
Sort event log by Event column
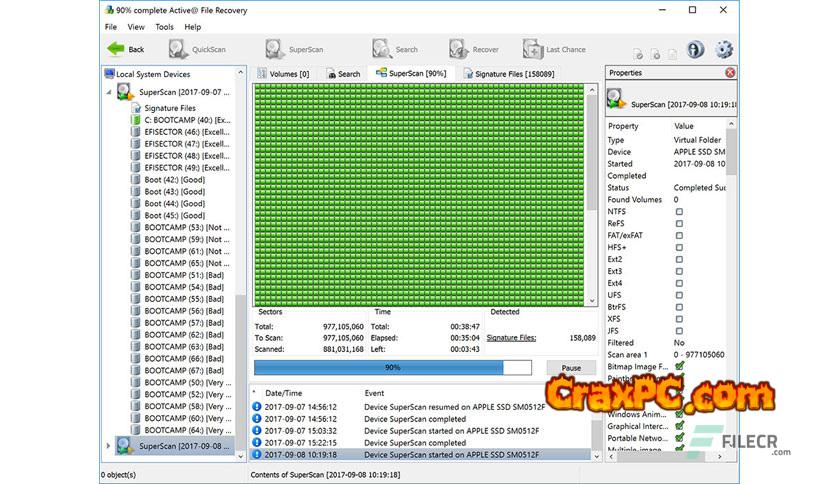point(374,393)
